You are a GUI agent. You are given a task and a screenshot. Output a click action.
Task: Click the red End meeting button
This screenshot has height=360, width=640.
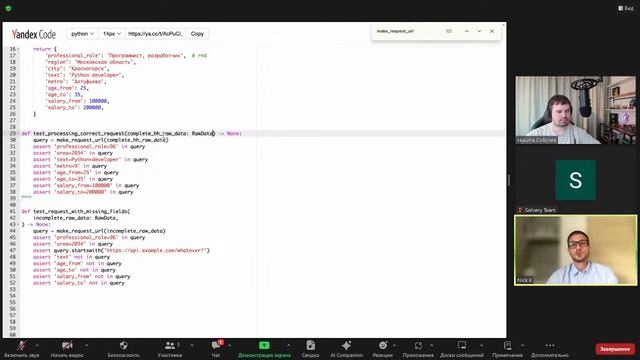[615, 349]
